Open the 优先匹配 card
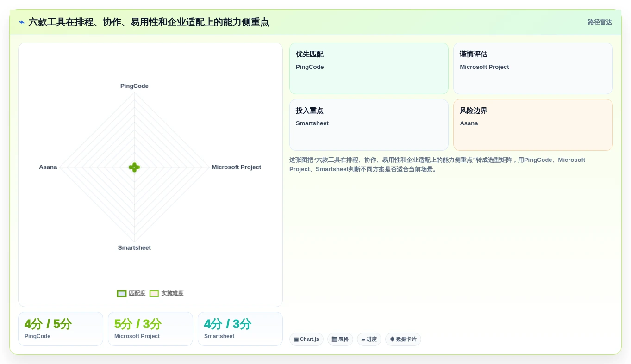This screenshot has width=631, height=364. 369,68
